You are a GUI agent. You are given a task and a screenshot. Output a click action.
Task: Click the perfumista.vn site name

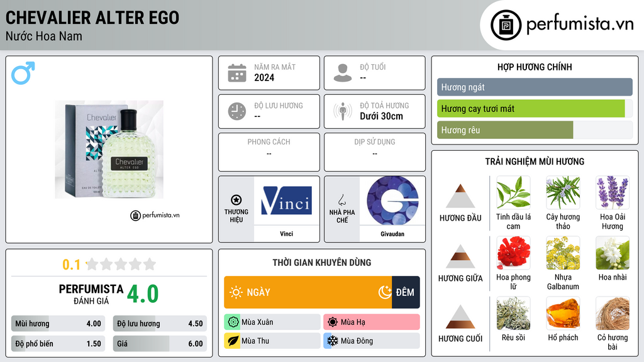click(580, 25)
